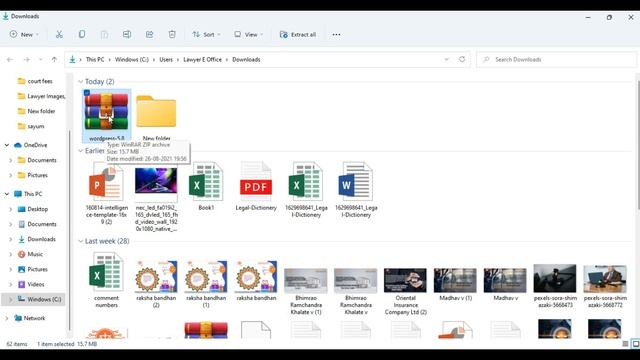The width and height of the screenshot is (640, 360).
Task: Select the 1629698641_Legal-Dictionery Word file
Action: pos(356,189)
